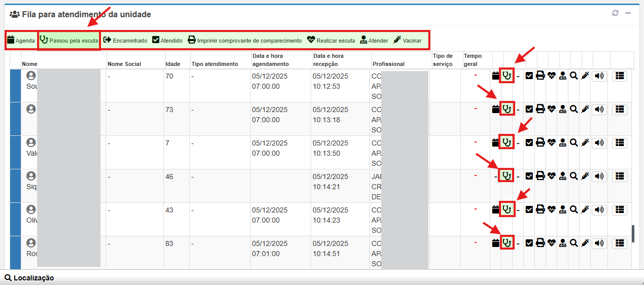
Task: Call the 73-year-old patient using speaker button
Action: coord(599,109)
